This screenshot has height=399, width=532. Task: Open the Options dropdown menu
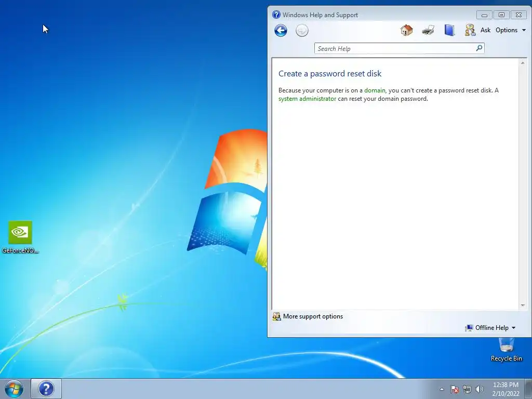point(511,30)
